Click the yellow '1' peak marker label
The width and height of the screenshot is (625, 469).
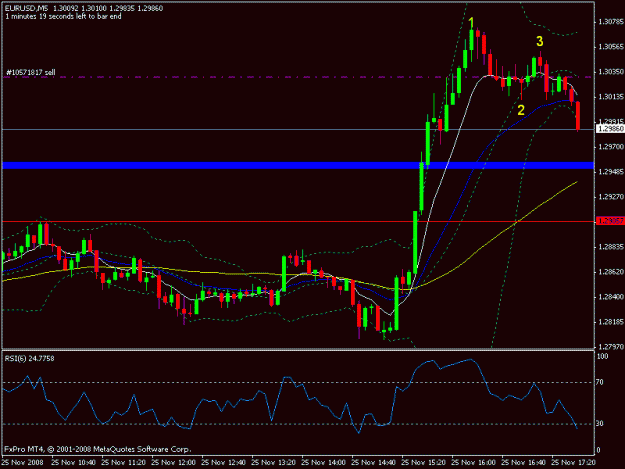coord(472,23)
